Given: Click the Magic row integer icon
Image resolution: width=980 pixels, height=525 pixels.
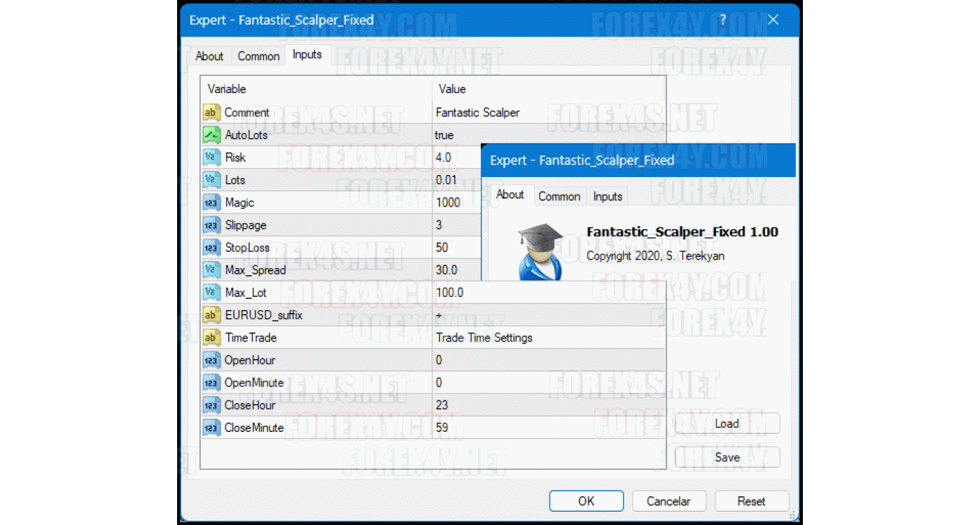Looking at the screenshot, I should [x=211, y=203].
